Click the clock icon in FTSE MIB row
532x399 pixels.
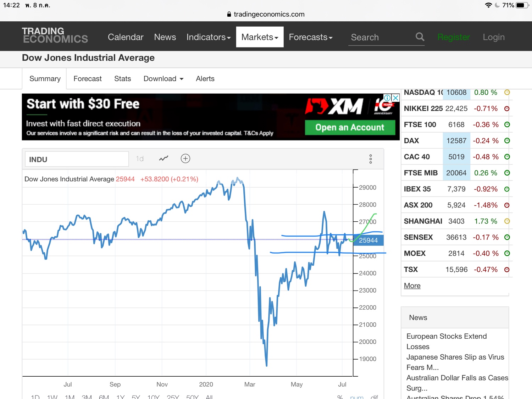507,173
